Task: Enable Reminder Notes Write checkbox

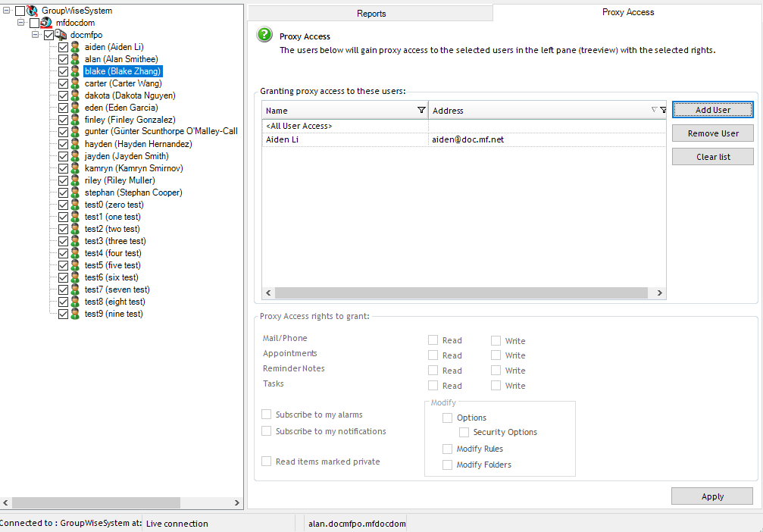Action: click(x=496, y=370)
